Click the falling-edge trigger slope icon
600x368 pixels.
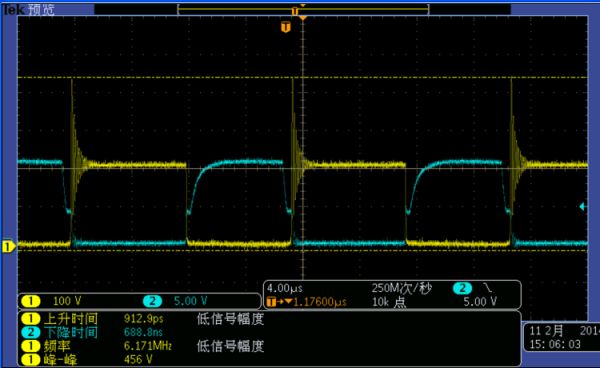click(x=487, y=288)
